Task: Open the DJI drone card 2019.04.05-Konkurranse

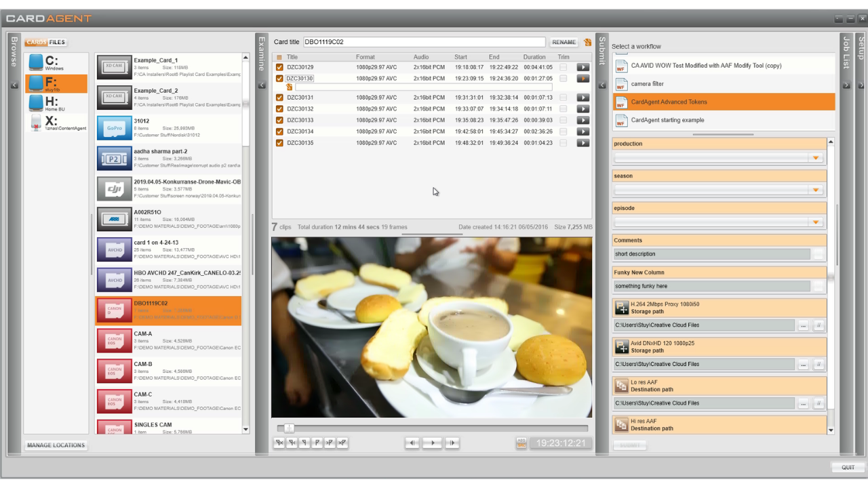Action: coord(169,188)
